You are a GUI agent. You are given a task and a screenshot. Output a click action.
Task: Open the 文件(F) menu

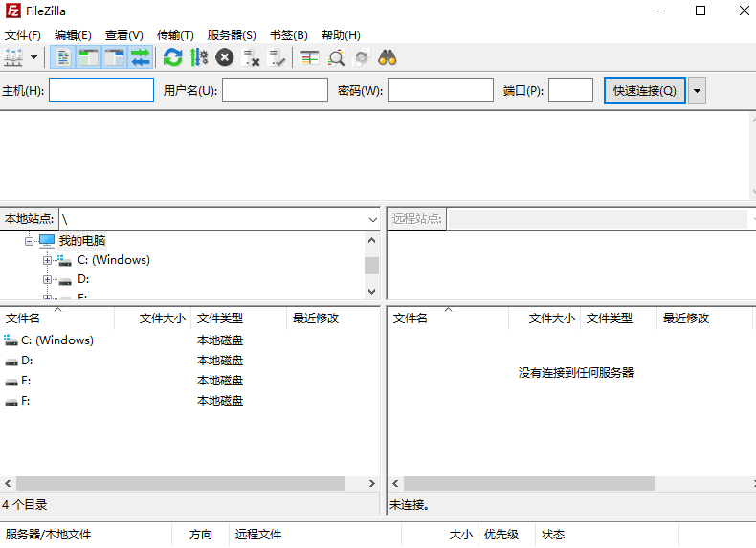click(x=23, y=35)
